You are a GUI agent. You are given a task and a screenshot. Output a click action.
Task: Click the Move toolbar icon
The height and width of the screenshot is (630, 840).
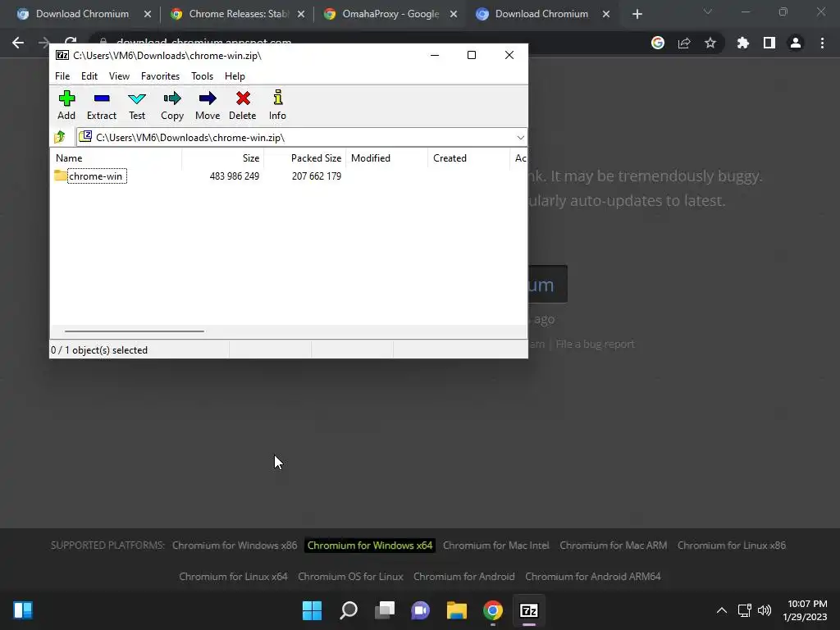[208, 105]
